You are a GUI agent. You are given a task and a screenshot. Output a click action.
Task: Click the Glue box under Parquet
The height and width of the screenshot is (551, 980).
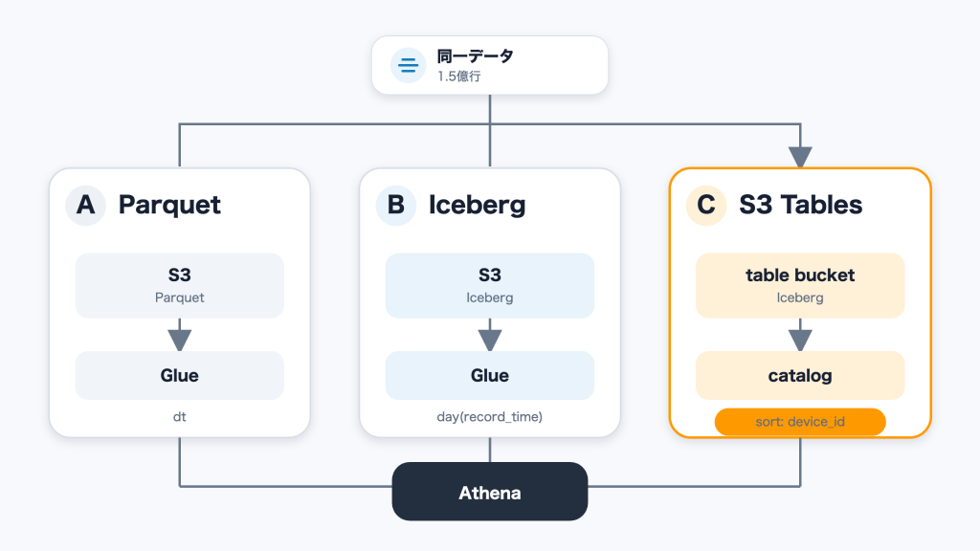[x=179, y=375]
